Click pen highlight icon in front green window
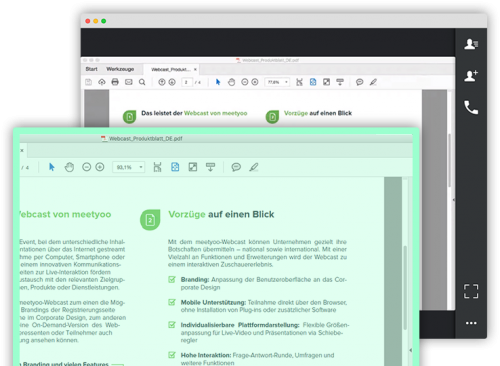The width and height of the screenshot is (500, 366). click(254, 167)
